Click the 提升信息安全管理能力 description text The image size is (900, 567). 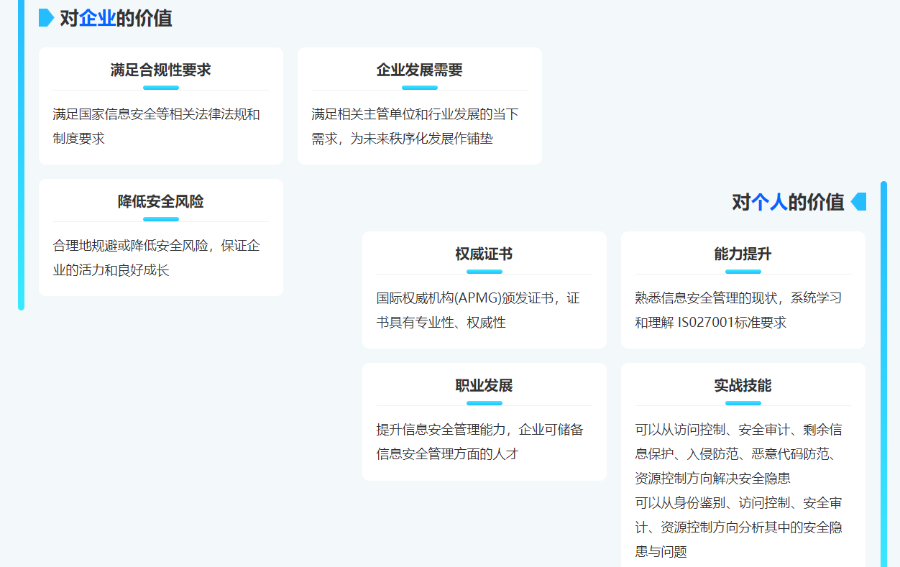point(479,441)
